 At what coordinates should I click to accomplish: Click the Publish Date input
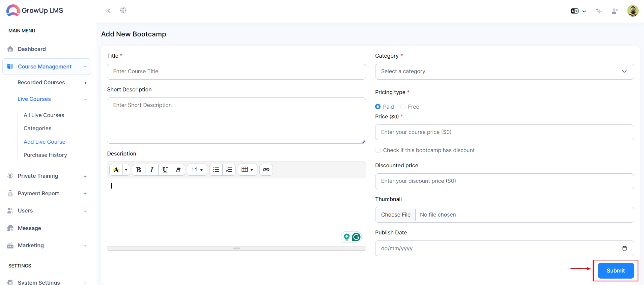(504, 248)
